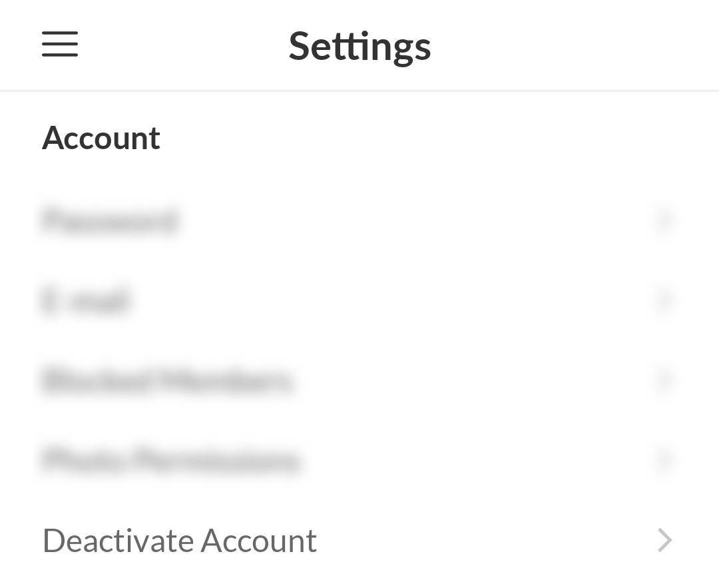Click the blurred E-mail row chevron

point(664,300)
